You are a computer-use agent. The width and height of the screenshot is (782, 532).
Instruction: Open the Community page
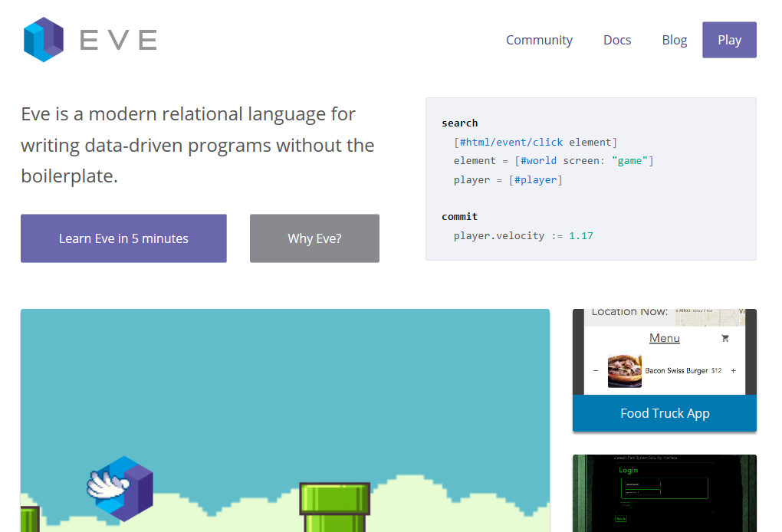click(539, 40)
